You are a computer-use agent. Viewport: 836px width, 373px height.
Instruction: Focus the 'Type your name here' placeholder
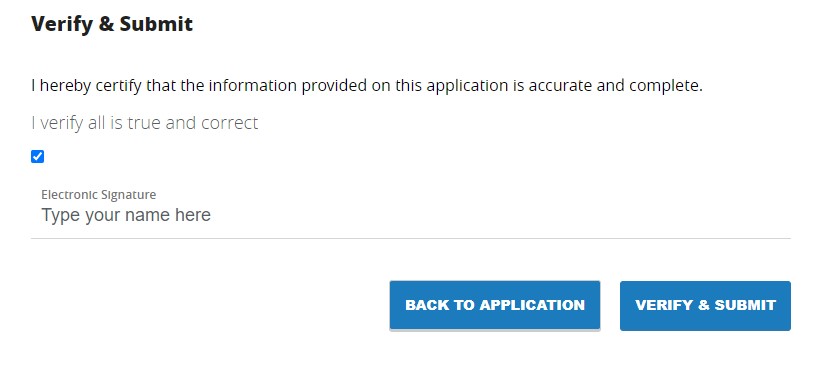[126, 215]
